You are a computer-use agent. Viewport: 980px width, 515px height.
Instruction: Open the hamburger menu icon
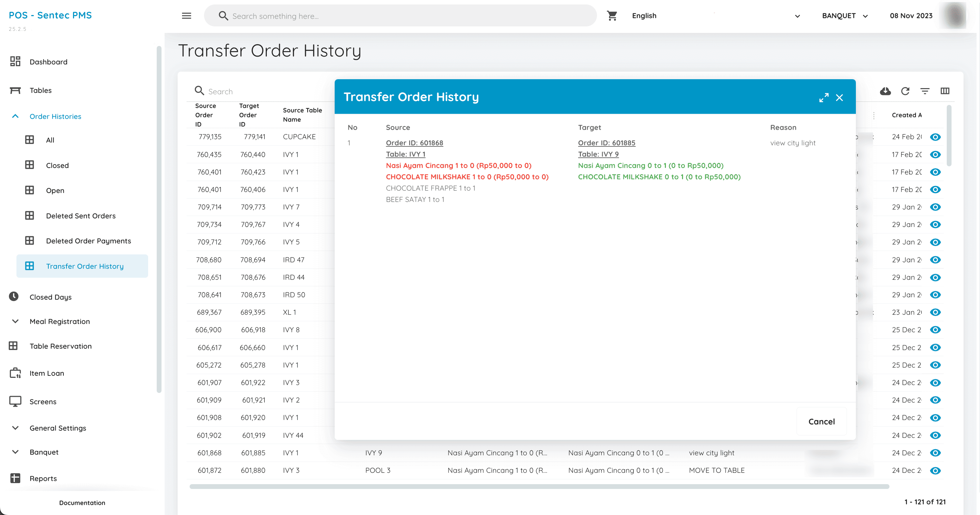[187, 15]
